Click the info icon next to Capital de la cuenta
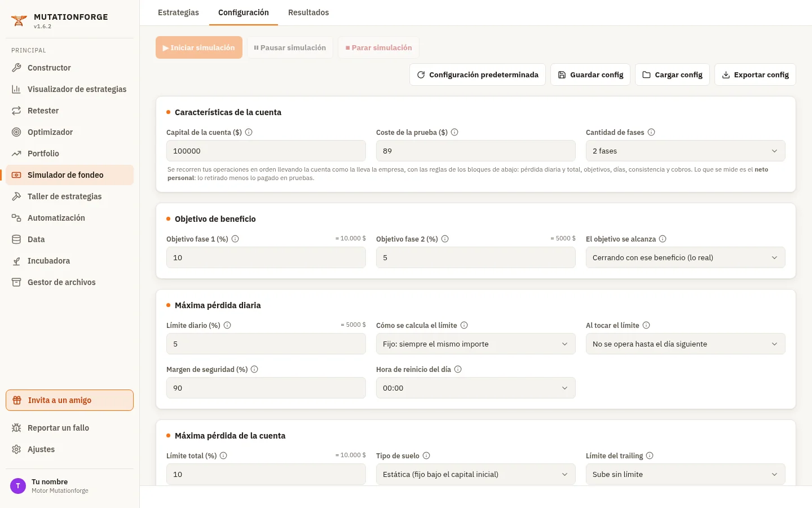This screenshot has height=508, width=812. pyautogui.click(x=249, y=132)
